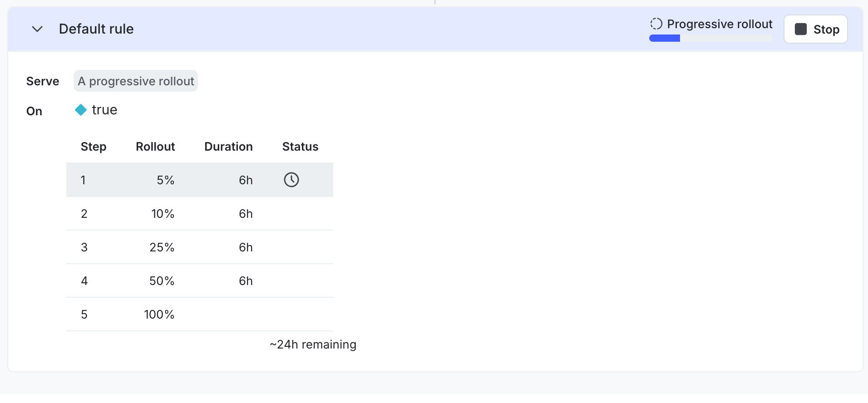The width and height of the screenshot is (868, 403).
Task: Click the Progressive rollout label
Action: click(x=720, y=24)
